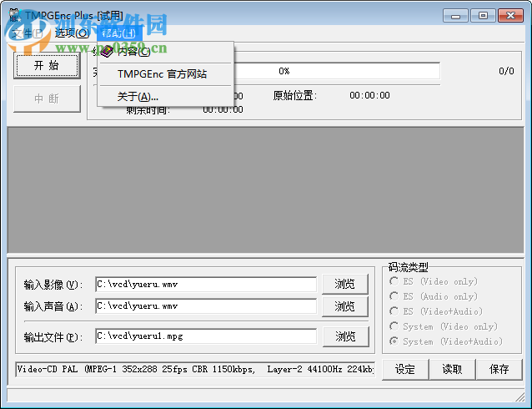The height and width of the screenshot is (409, 532).
Task: Select 内容(C) from help menu
Action: [166, 52]
